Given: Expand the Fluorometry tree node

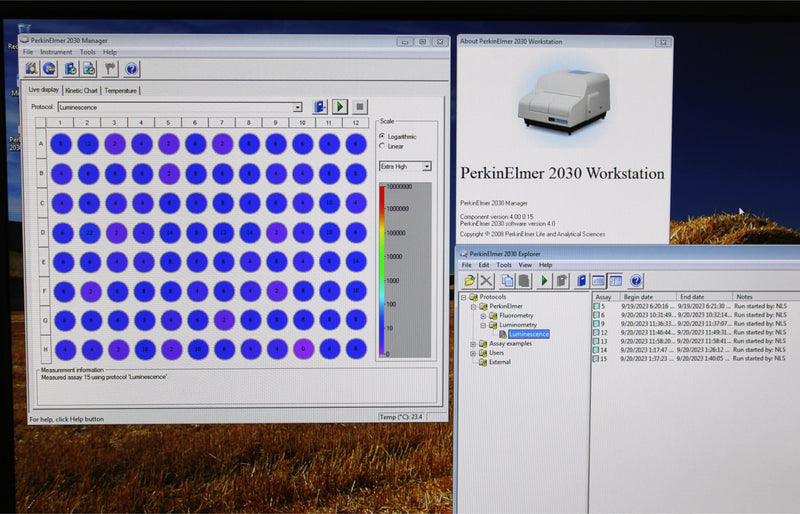Looking at the screenshot, I should click(482, 315).
